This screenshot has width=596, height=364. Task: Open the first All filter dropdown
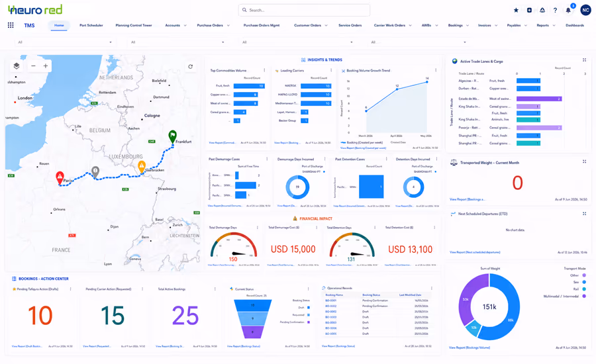[65, 42]
